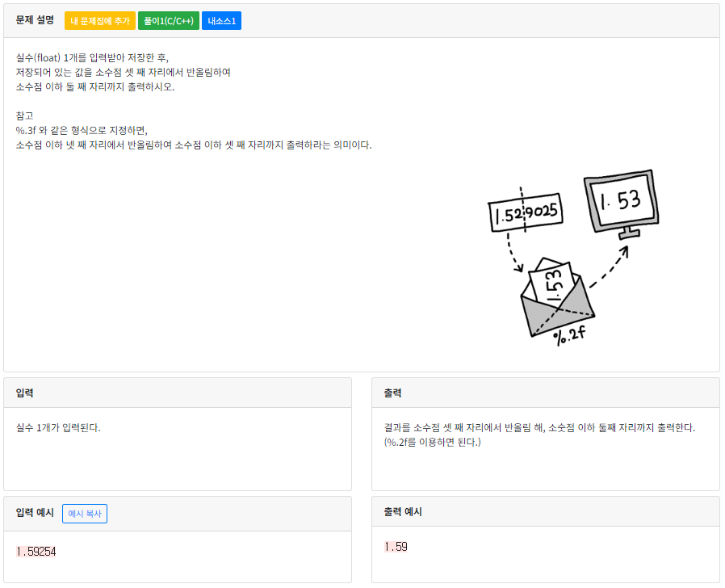Click the '%.3f' reference in the 참고 note
The image size is (725, 588).
coord(30,131)
